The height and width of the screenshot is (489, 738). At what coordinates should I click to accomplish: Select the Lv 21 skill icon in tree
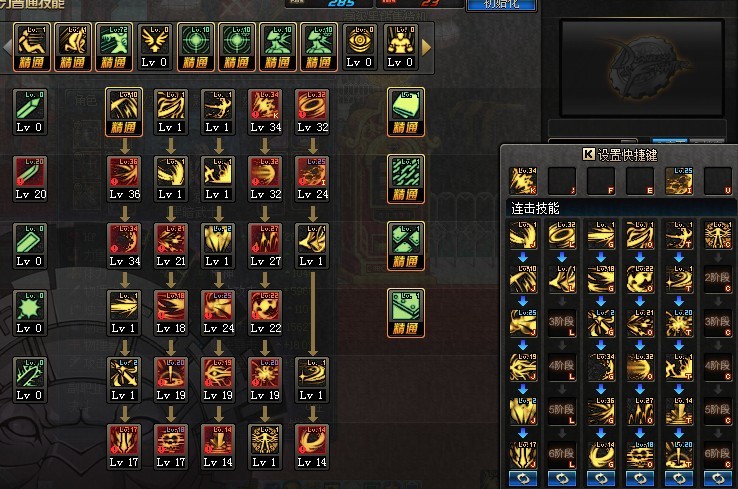click(x=171, y=246)
